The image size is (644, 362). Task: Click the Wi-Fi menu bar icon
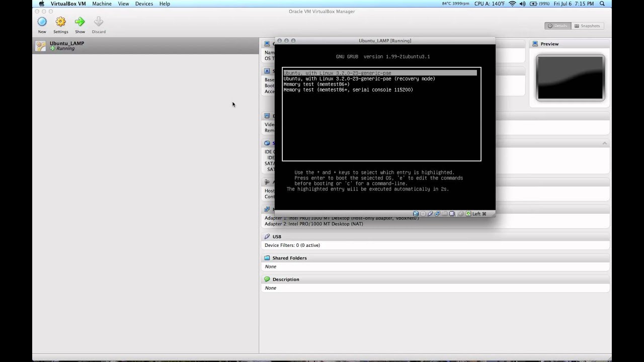tap(512, 4)
